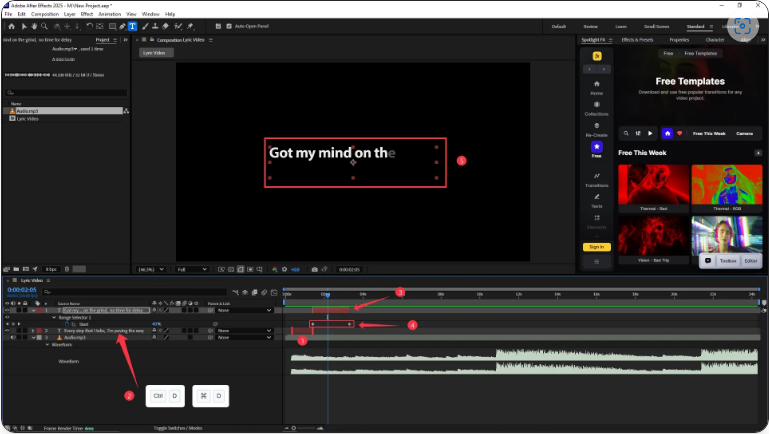The height and width of the screenshot is (434, 769).
Task: Click the Camera filter
Action: (x=744, y=133)
